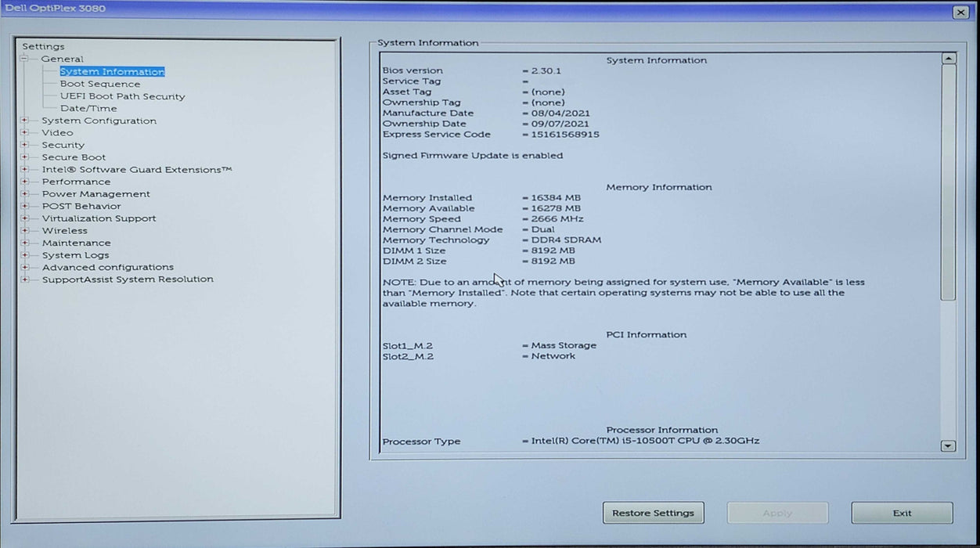
Task: Expand the Virtualization Support node
Action: pos(24,218)
